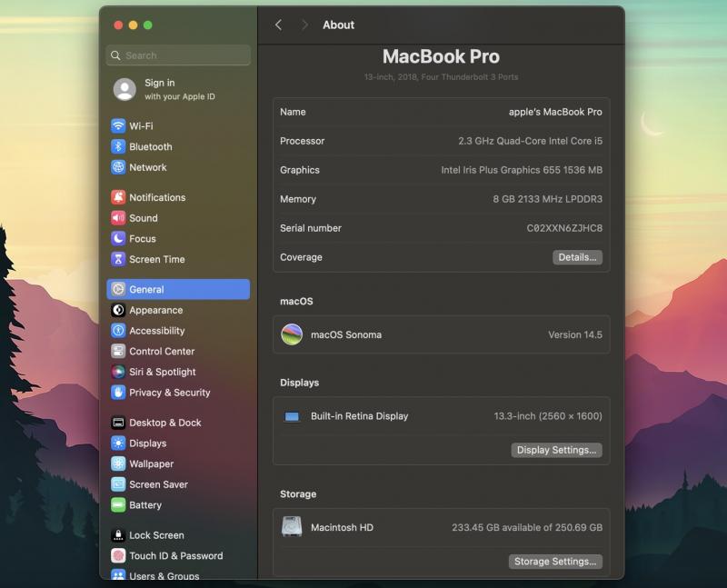Open the Privacy & Security hand icon
This screenshot has height=588, width=727.
point(118,393)
